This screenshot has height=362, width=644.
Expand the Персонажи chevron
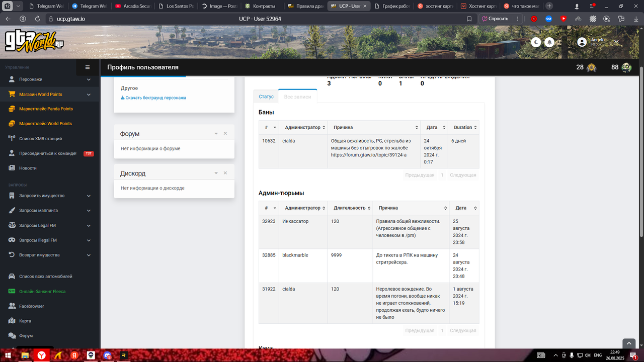point(89,79)
